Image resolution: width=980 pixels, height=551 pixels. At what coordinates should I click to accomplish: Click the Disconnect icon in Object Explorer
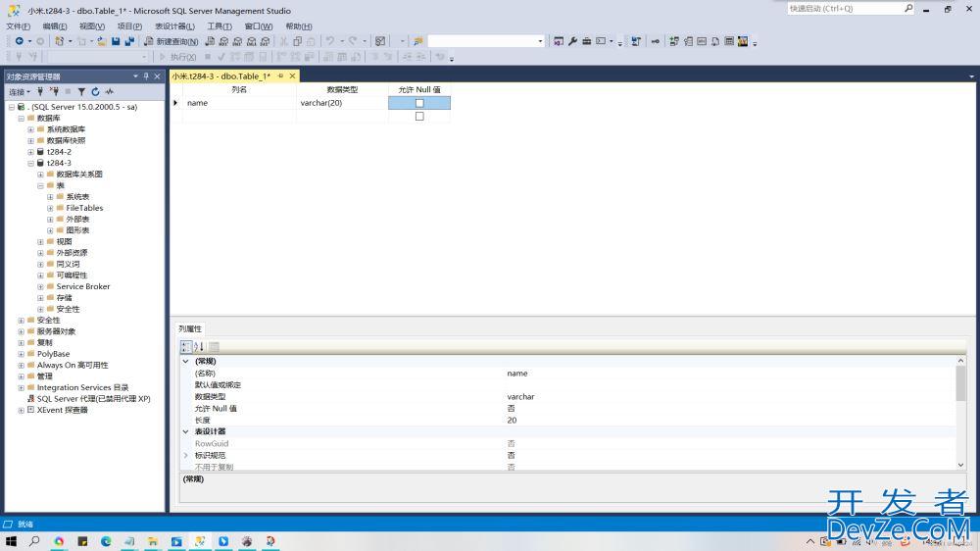54,92
